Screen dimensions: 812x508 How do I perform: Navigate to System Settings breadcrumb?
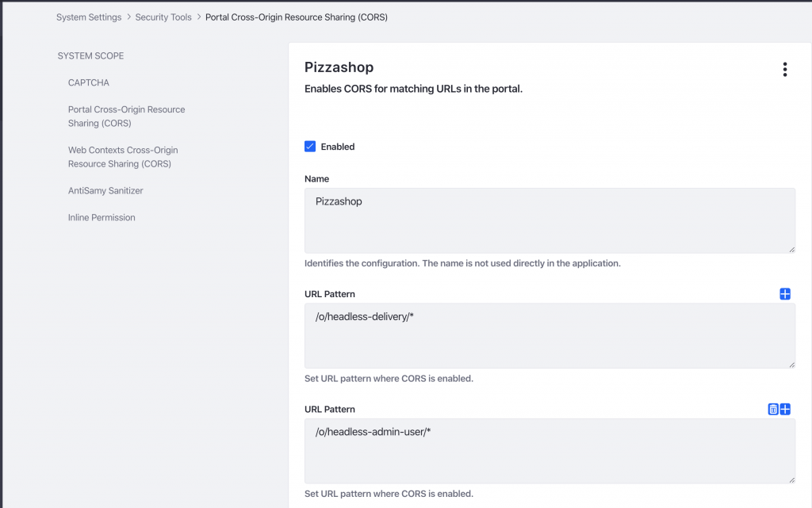point(89,17)
